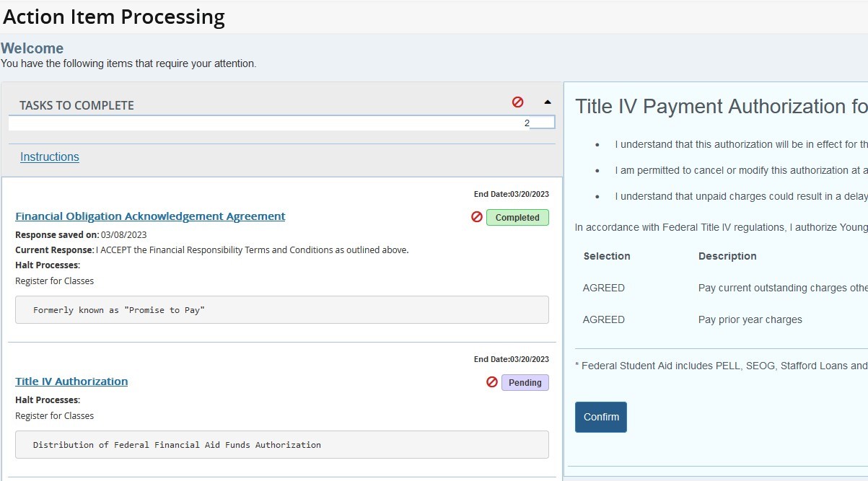
Task: Click the Completed status badge
Action: point(517,217)
